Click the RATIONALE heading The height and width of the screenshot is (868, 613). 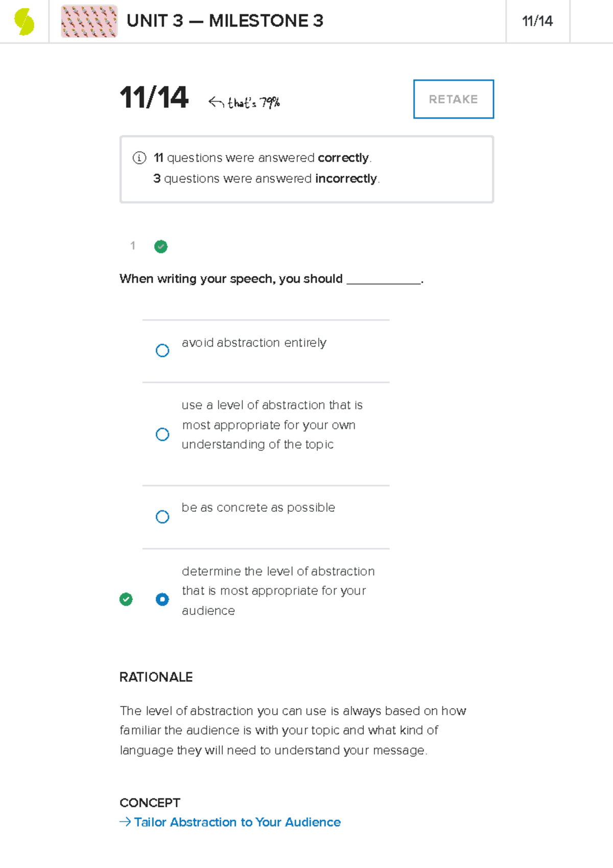156,677
